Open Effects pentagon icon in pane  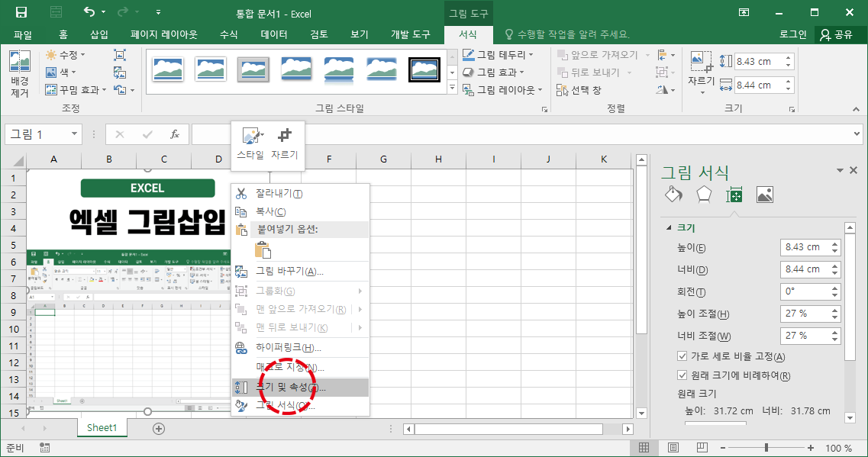[704, 195]
